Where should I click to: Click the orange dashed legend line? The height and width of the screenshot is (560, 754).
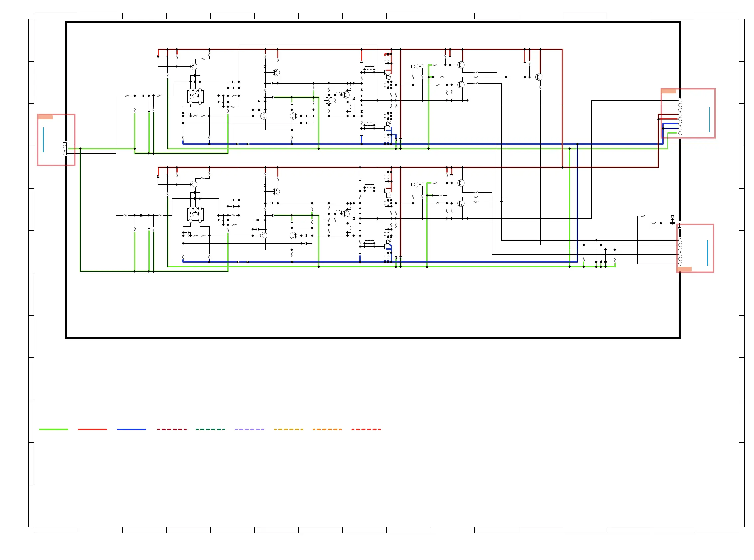pos(327,429)
